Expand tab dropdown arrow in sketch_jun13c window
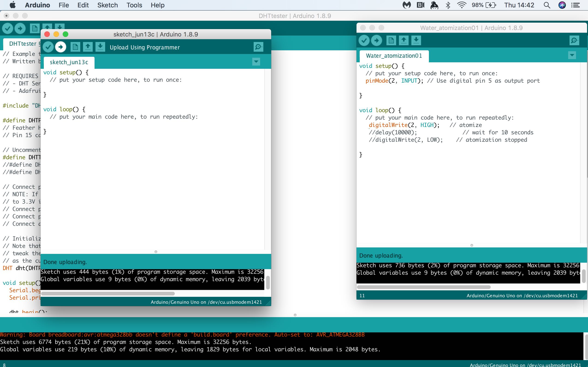 click(256, 62)
